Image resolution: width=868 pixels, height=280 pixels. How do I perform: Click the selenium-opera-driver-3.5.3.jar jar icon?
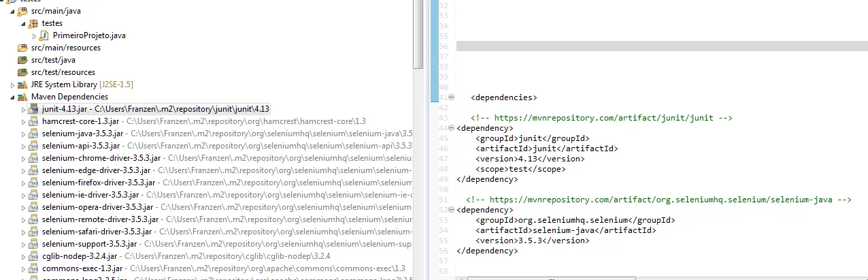pos(33,207)
